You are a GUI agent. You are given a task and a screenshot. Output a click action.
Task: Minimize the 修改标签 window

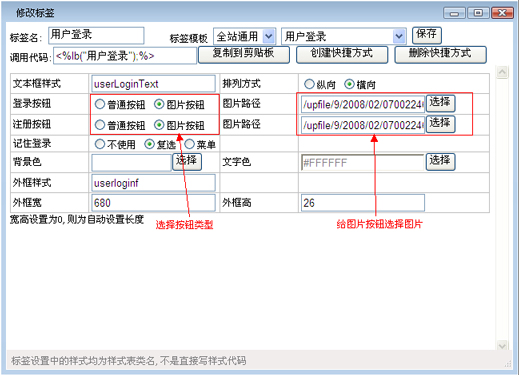point(454,13)
